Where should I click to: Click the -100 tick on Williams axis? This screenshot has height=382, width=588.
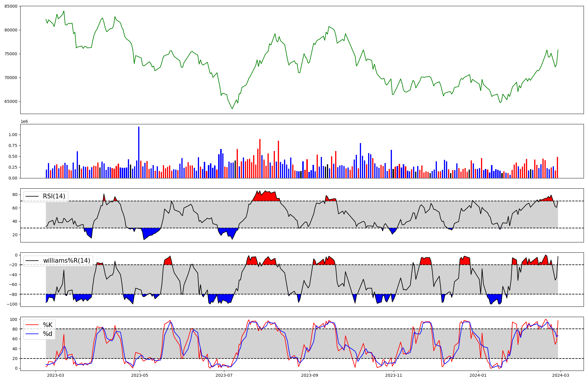(x=12, y=304)
